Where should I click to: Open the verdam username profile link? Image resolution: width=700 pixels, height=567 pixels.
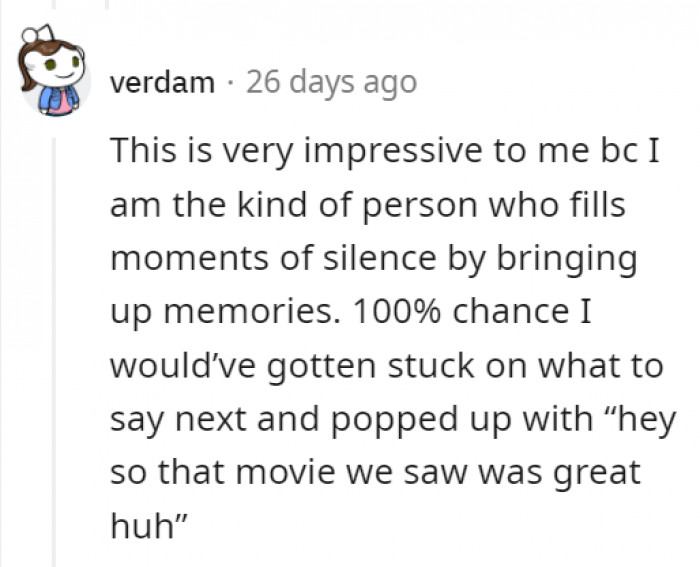coord(162,83)
